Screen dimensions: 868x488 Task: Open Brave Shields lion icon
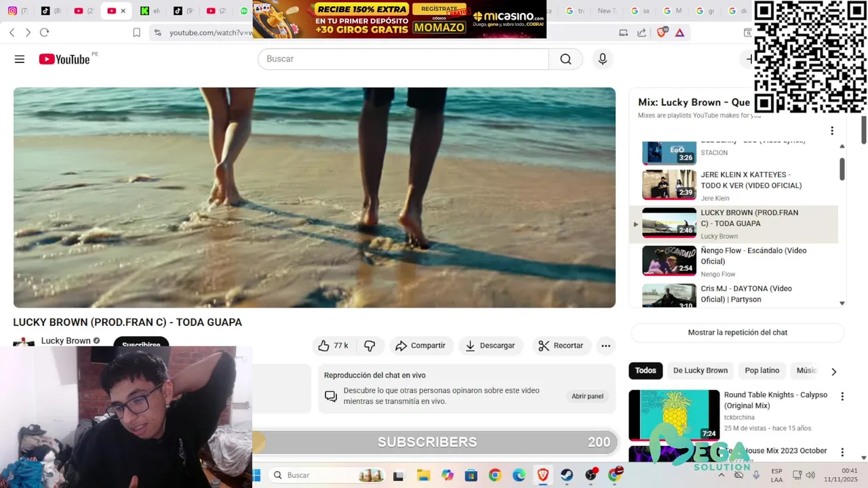[x=662, y=32]
